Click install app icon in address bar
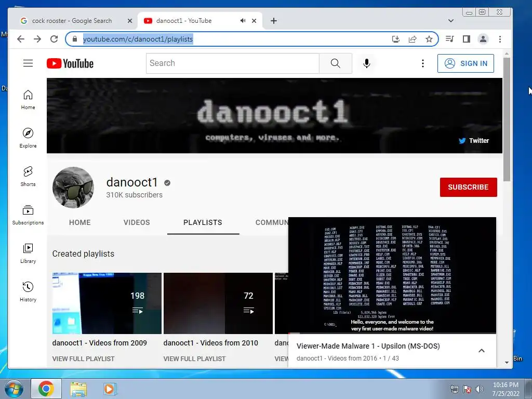 click(x=395, y=39)
